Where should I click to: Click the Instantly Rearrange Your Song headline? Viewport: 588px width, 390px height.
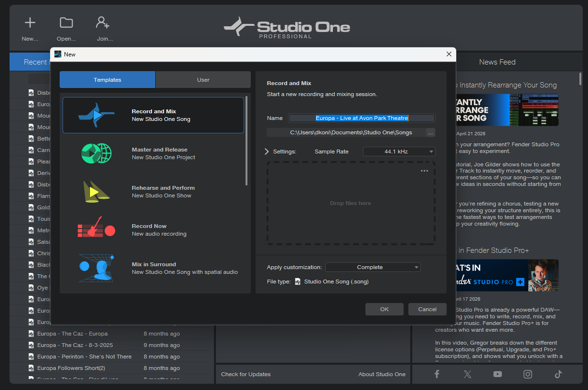coord(506,85)
